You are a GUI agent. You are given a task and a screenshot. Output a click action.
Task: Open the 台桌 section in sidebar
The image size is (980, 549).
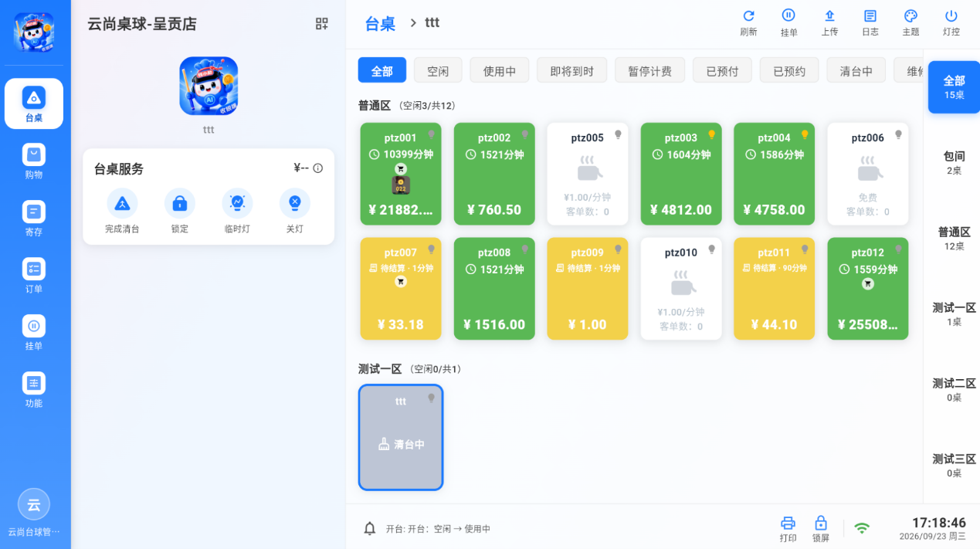pos(34,103)
